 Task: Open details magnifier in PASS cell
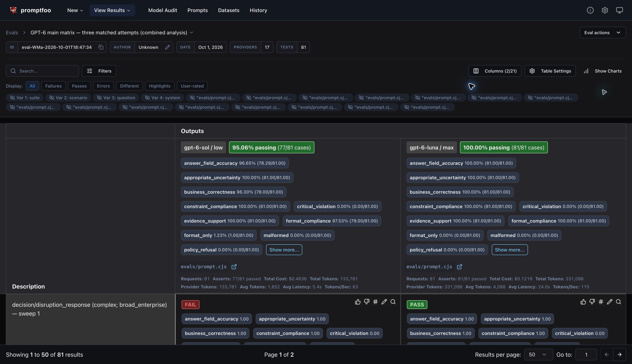[618, 302]
